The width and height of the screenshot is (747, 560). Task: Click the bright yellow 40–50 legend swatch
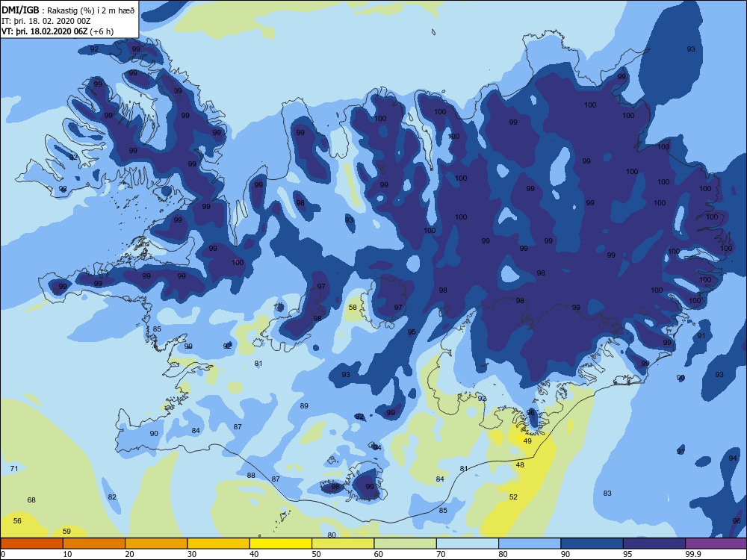[x=281, y=544]
